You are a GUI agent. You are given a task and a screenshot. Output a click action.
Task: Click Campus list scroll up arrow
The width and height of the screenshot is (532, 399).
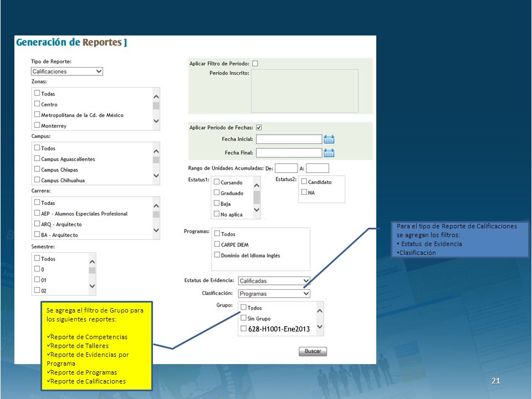[156, 151]
